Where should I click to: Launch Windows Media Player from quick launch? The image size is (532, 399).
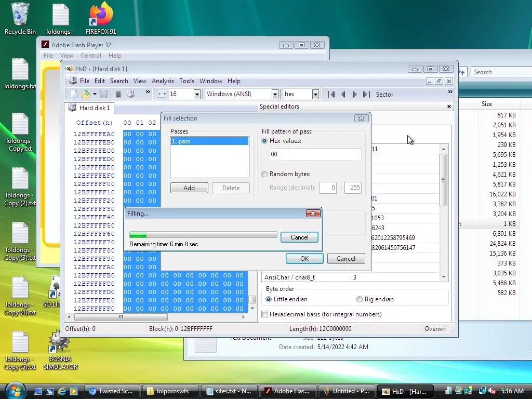[74, 391]
